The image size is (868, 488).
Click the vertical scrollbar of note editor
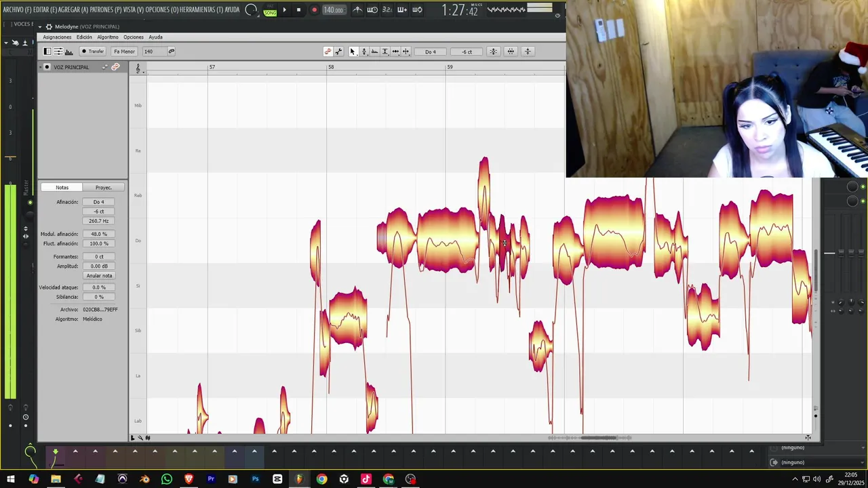pos(815,270)
